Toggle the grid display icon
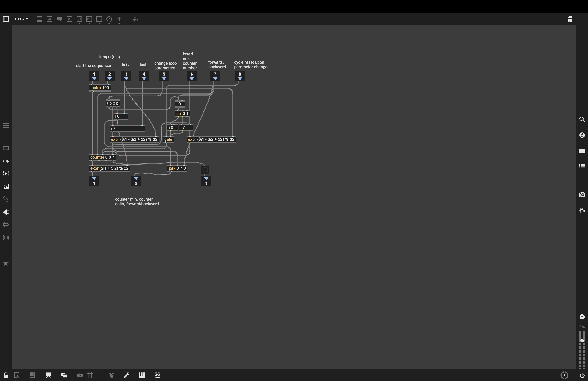588x381 pixels. coord(90,375)
